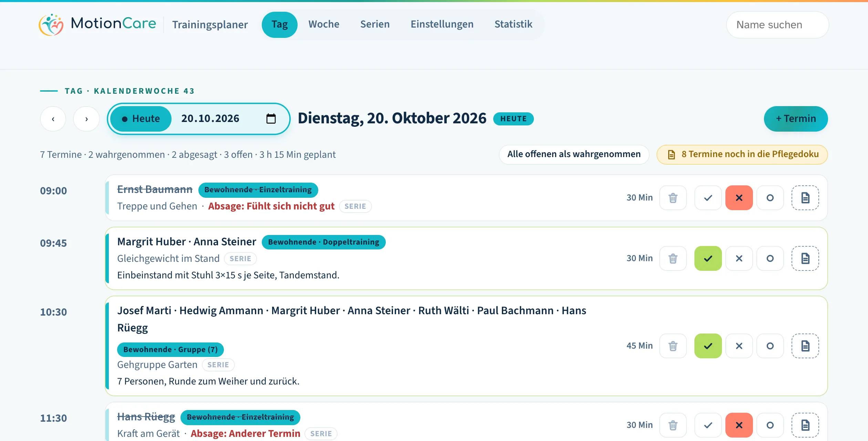Image resolution: width=868 pixels, height=441 pixels.
Task: Jump to today with Heute button
Action: coord(141,119)
